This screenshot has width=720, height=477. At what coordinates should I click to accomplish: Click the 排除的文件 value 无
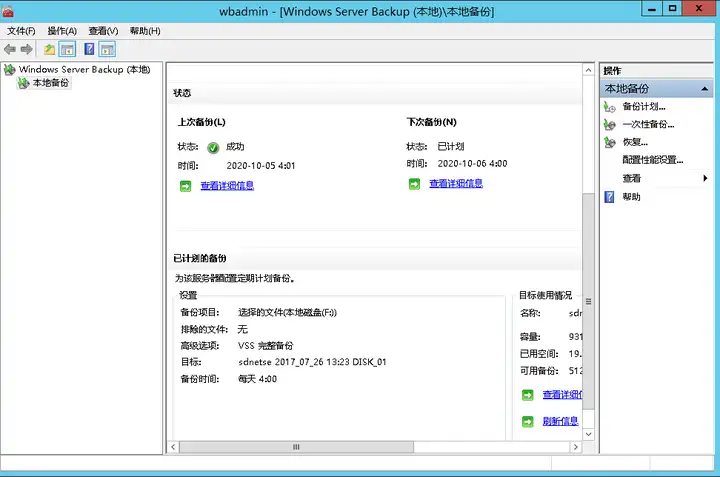coord(242,329)
